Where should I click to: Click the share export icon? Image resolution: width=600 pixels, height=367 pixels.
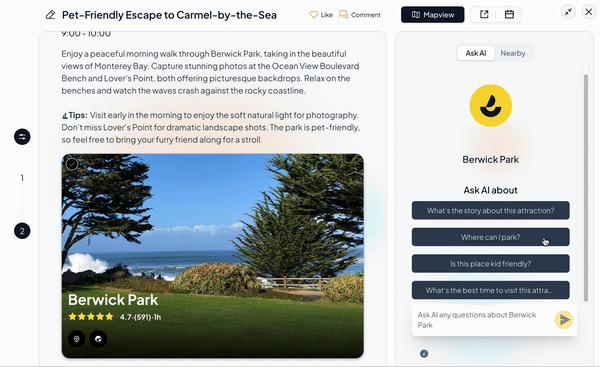[484, 15]
